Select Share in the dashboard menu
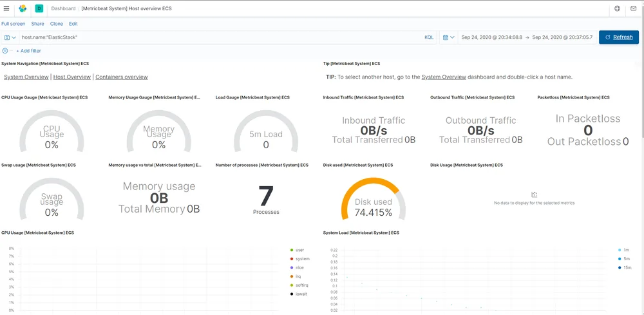This screenshot has height=315, width=644. click(x=37, y=24)
